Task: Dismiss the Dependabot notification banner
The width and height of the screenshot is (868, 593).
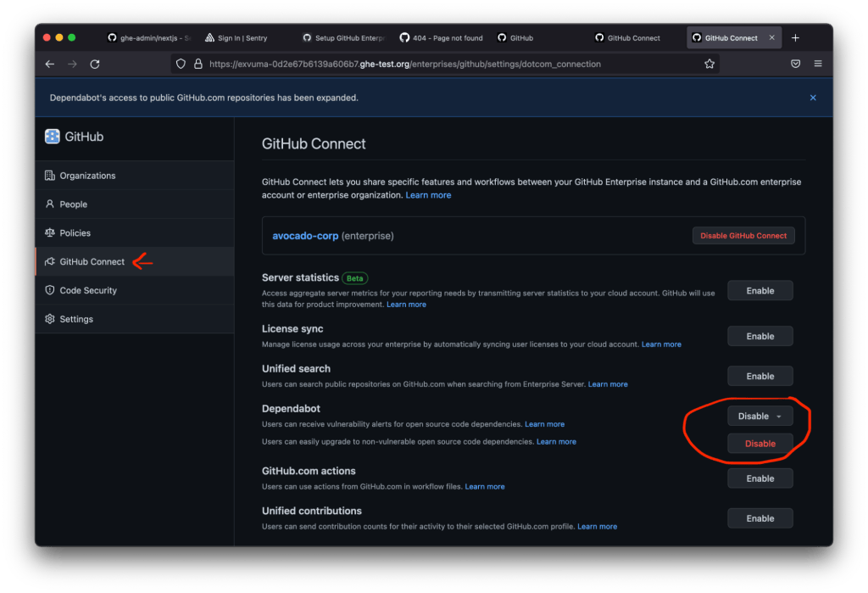Action: (813, 98)
